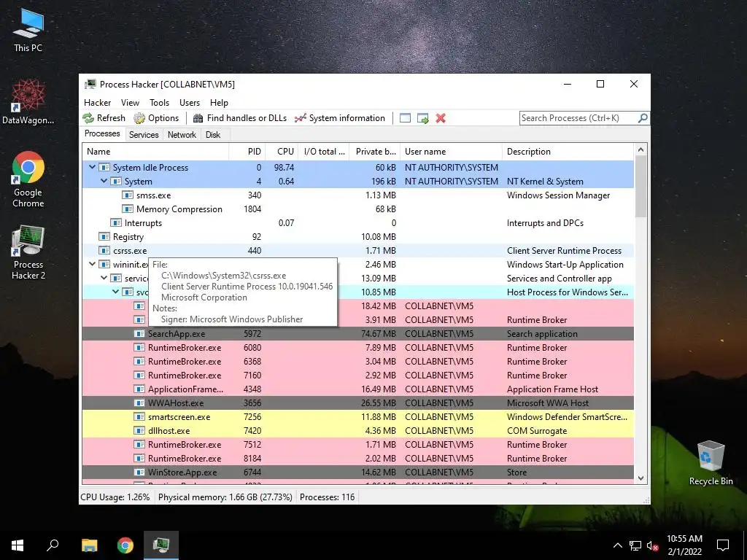
Task: Click the 'Search application' description cell
Action: coord(542,333)
